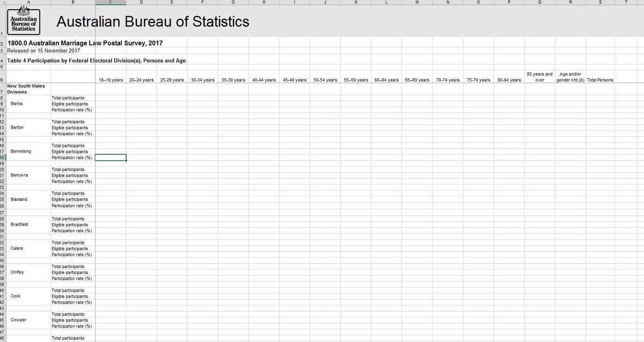The width and height of the screenshot is (644, 342).
Task: Click the selected cell C18
Action: click(x=111, y=158)
